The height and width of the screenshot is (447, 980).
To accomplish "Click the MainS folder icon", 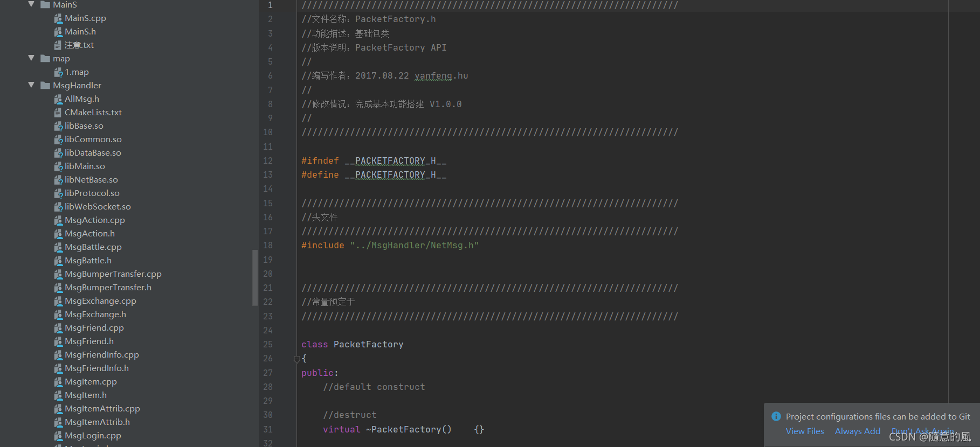I will (45, 4).
